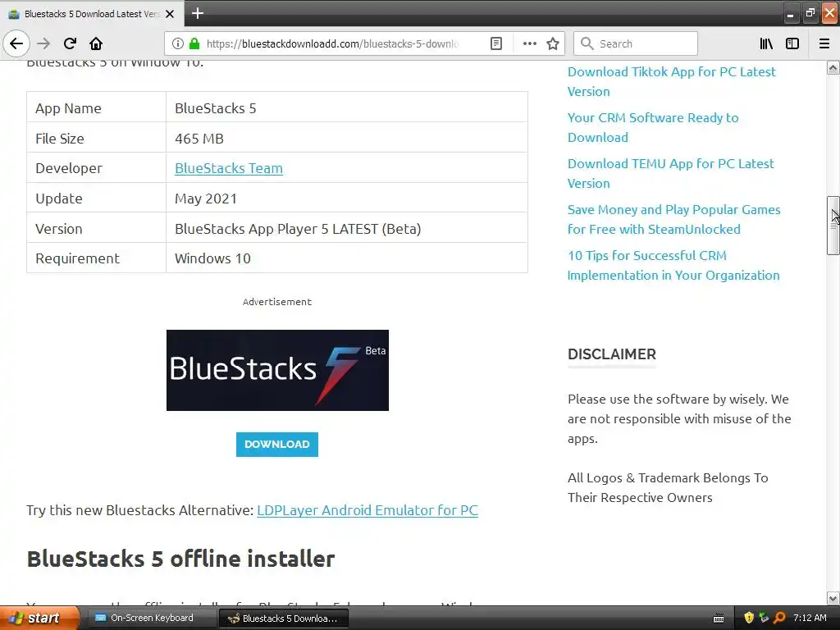Click the scrollbar down arrow

pyautogui.click(x=833, y=598)
